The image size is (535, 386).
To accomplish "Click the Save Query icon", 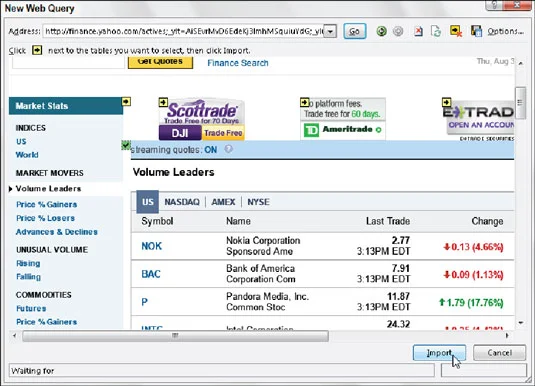I will click(x=476, y=31).
